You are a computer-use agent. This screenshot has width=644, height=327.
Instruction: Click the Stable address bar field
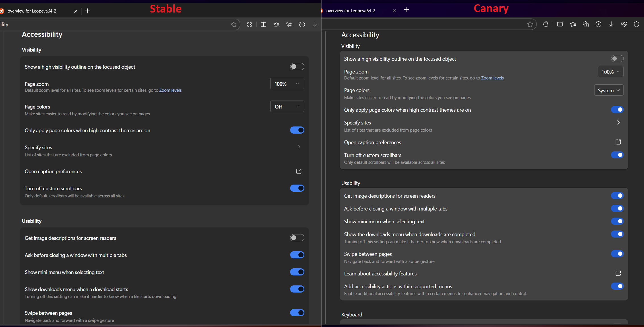coord(114,25)
